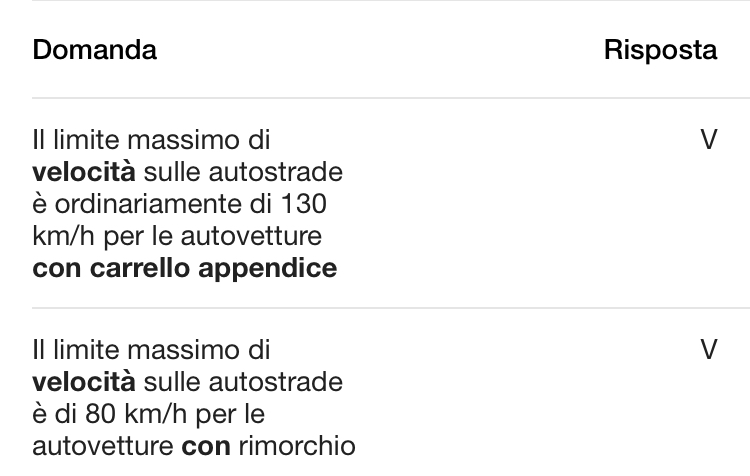The width and height of the screenshot is (750, 476).
Task: Click 'autovetture' in the second question
Action: click(103, 444)
